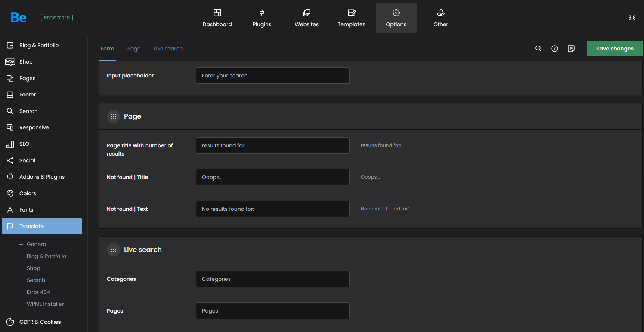The height and width of the screenshot is (332, 644).
Task: Click the 'Input placeholder' label
Action: [x=130, y=76]
